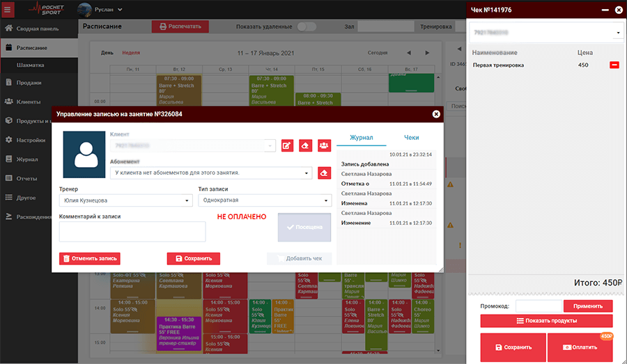Image resolution: width=627 pixels, height=364 pixels.
Task: Click the edit client icon
Action: click(287, 146)
